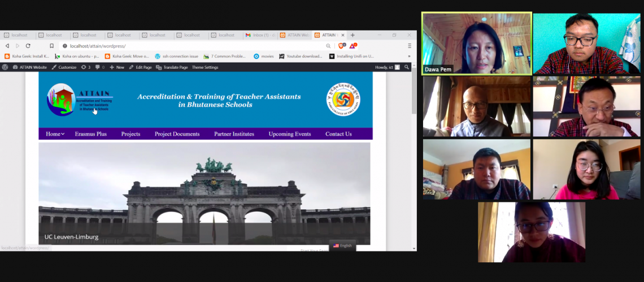The width and height of the screenshot is (644, 282).
Task: Select video of man before decorated wall
Action: (586, 107)
